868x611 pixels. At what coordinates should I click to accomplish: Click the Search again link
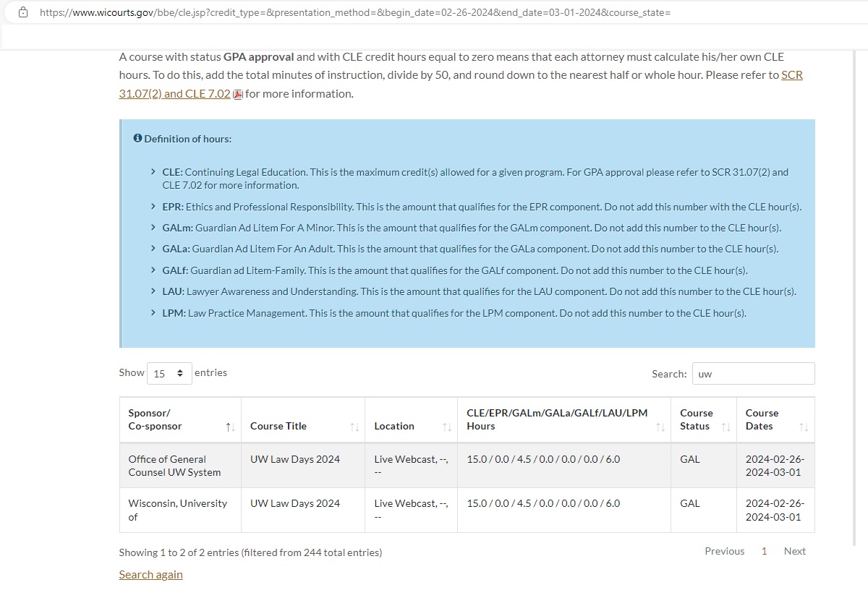tap(150, 575)
